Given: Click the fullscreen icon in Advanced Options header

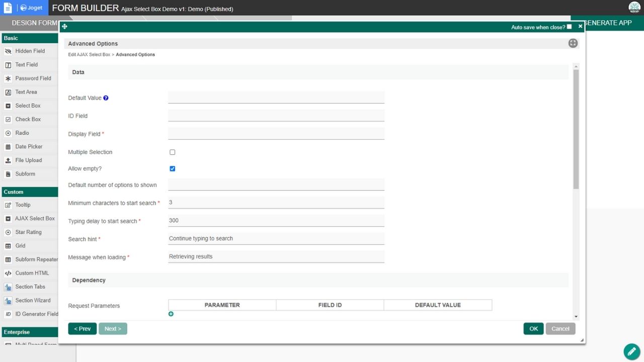Looking at the screenshot, I should [573, 43].
